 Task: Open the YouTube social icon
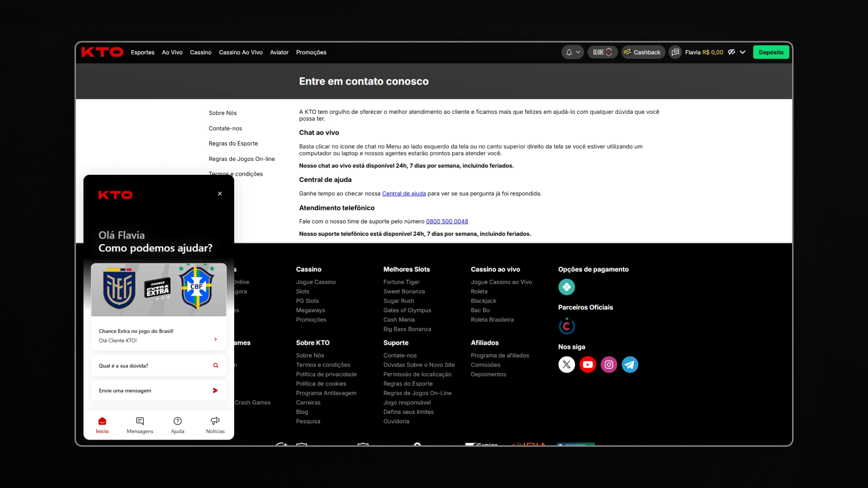588,365
